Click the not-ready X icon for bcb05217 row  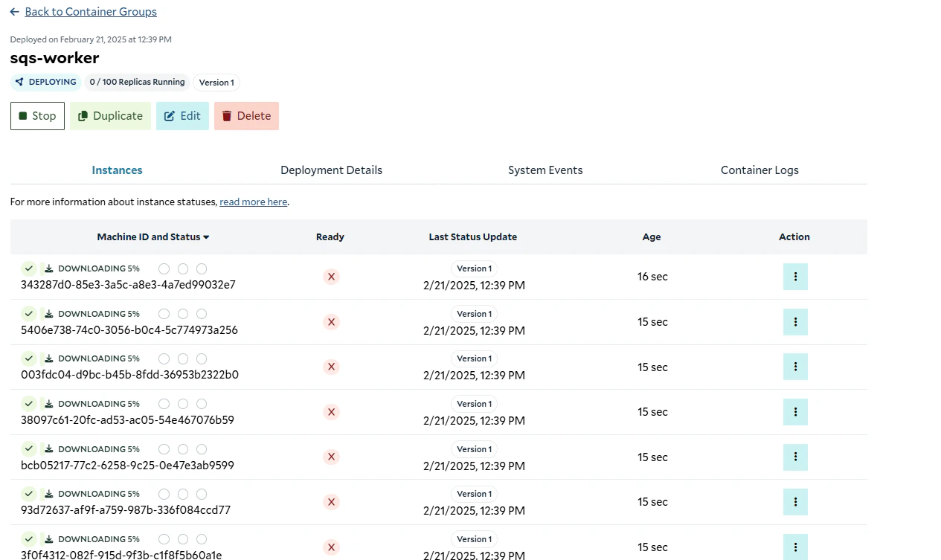pyautogui.click(x=331, y=457)
